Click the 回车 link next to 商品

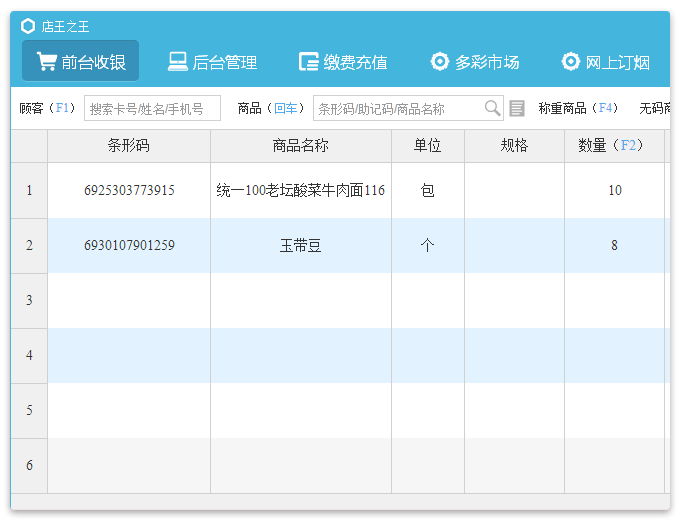[286, 108]
